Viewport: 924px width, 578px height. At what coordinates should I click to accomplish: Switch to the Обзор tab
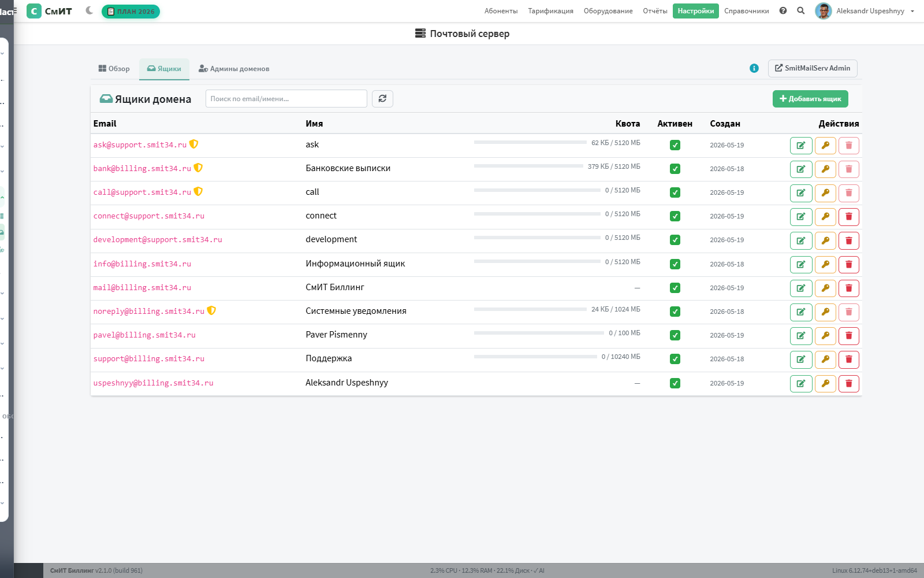click(114, 69)
